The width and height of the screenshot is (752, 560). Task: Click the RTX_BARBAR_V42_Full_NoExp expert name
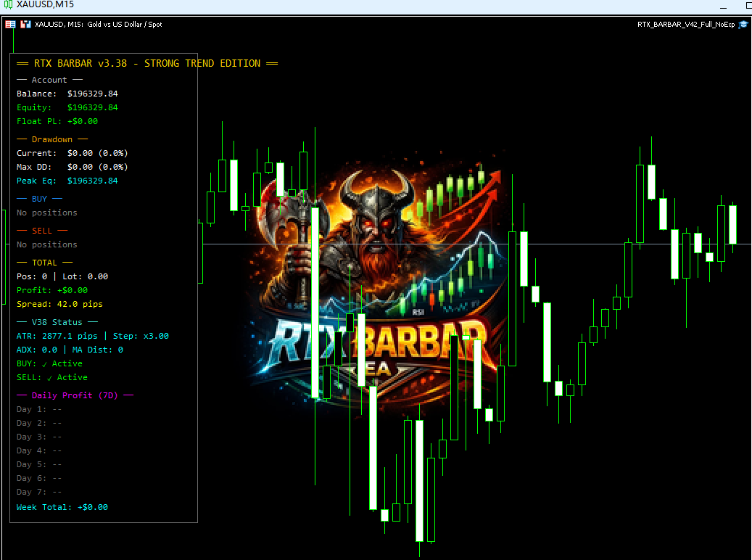[x=685, y=25]
